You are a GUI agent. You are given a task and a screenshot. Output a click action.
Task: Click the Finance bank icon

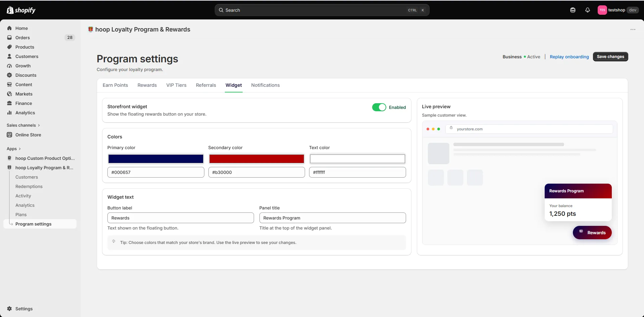(9, 103)
